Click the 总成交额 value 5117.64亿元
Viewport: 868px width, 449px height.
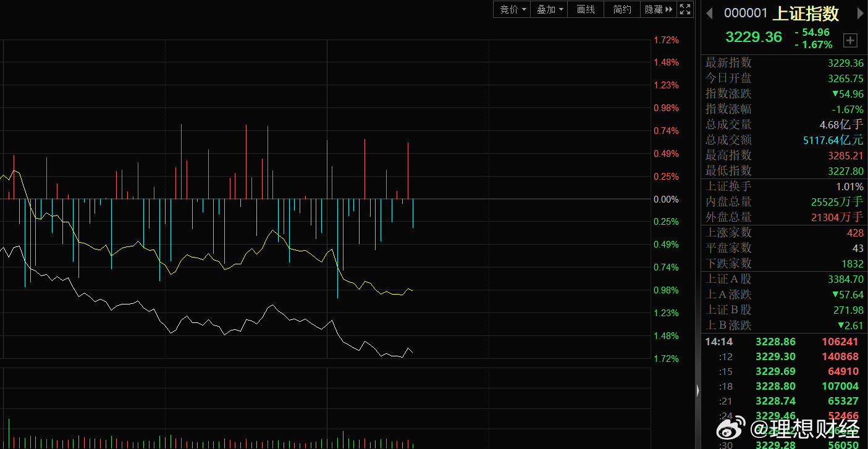click(x=833, y=140)
